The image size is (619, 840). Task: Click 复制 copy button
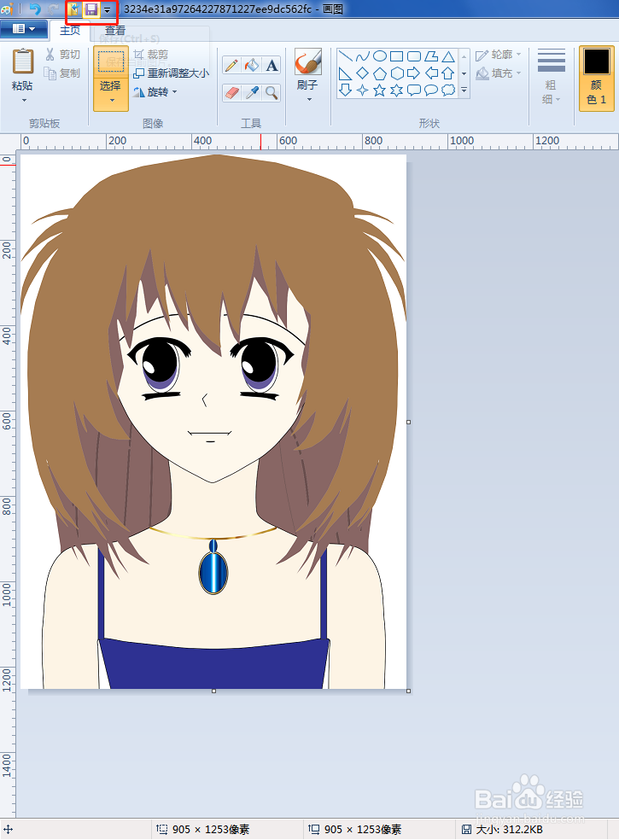click(x=62, y=73)
